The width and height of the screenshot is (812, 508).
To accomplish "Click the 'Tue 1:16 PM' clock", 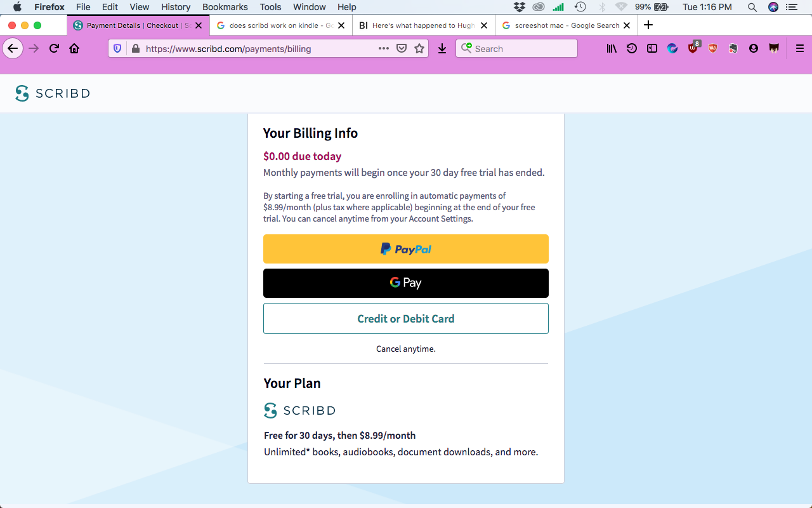I will point(707,7).
